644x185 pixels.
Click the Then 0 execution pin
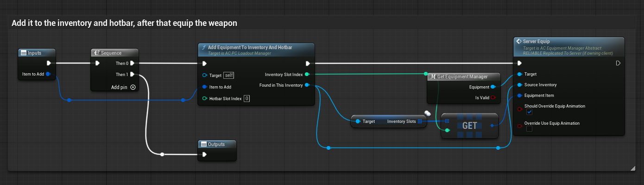click(132, 63)
